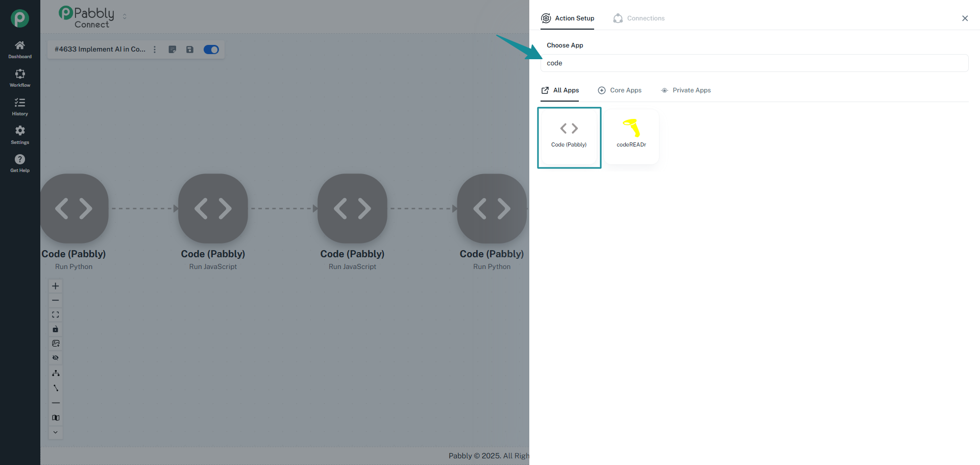Click the fit-to-screen canvas icon
This screenshot has width=980, height=465.
(56, 315)
